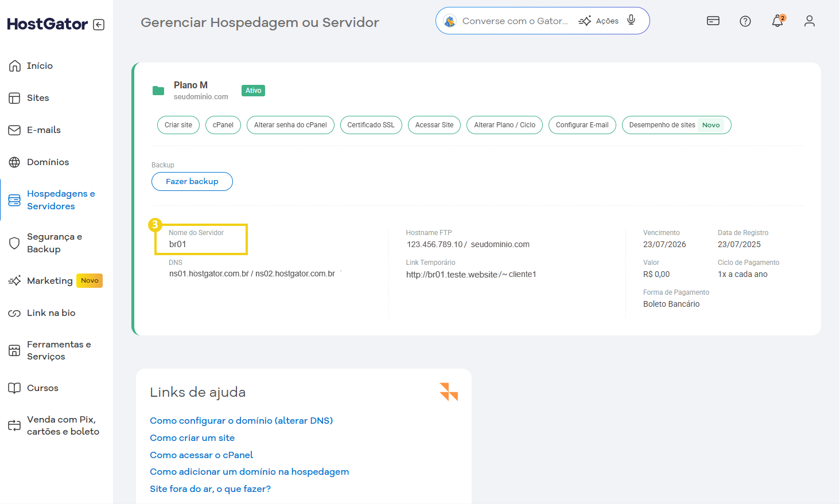The image size is (840, 504).
Task: Open the Início home icon
Action: coord(14,65)
